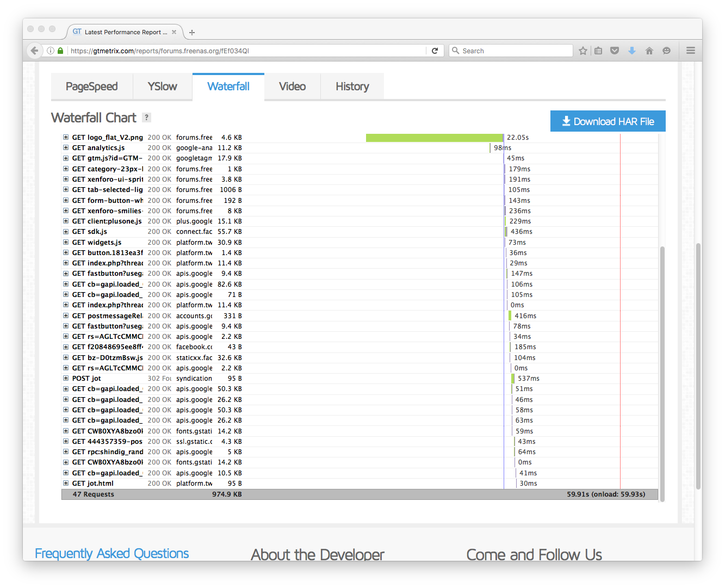Expand the GET analytics.js request row
Screen dimensions: 725x588
(x=66, y=148)
